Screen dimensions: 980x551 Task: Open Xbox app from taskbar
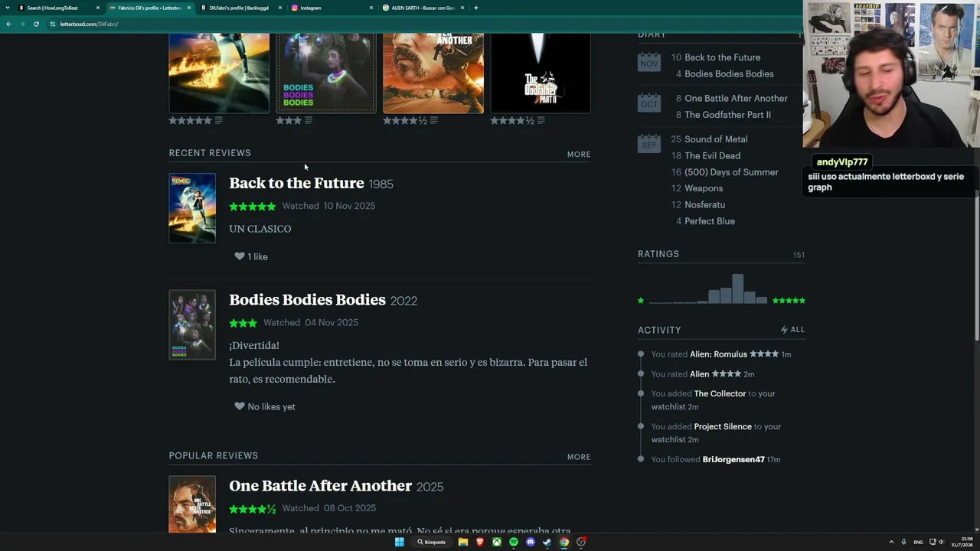(x=497, y=542)
